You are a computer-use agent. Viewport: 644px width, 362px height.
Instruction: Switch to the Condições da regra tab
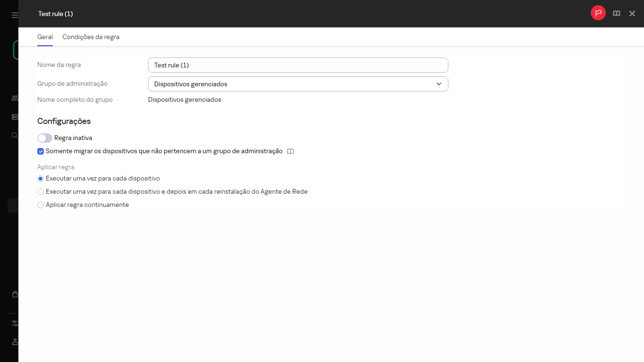tap(91, 37)
